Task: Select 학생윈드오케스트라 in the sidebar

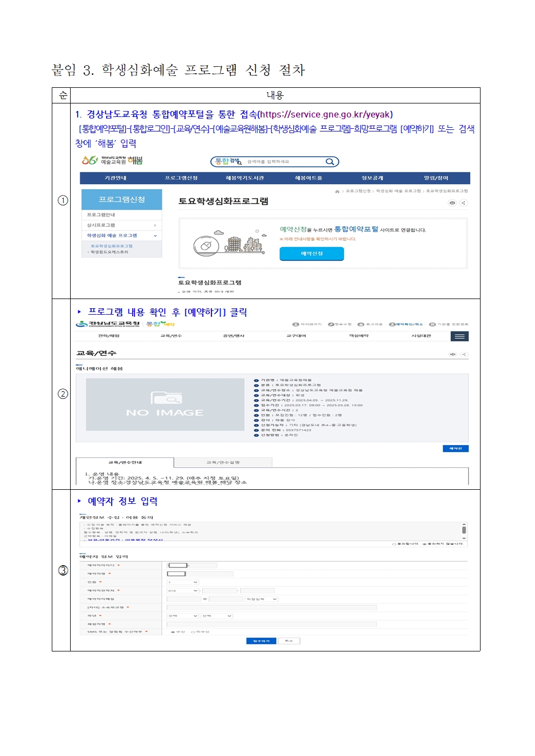Action: [108, 252]
